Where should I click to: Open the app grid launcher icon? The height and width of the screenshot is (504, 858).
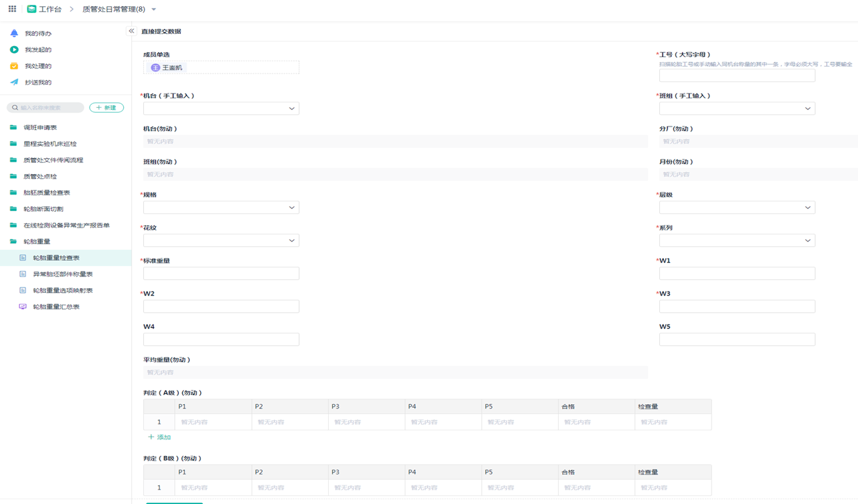click(12, 9)
